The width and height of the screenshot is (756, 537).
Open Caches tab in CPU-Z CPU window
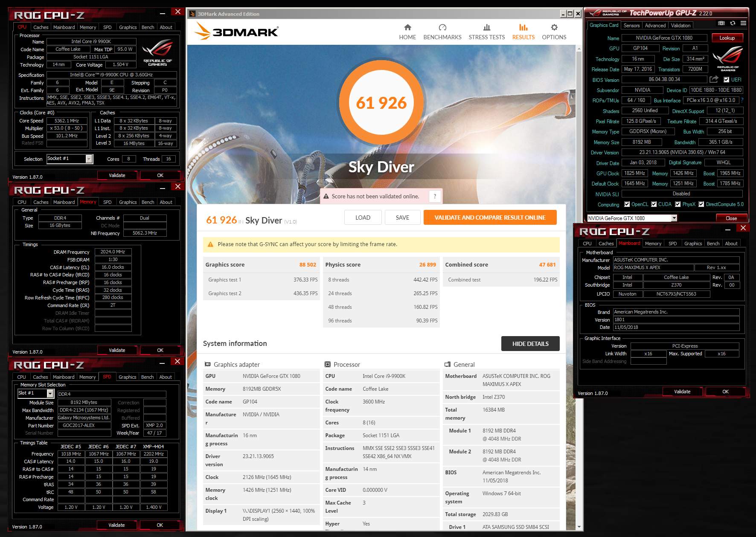point(41,27)
